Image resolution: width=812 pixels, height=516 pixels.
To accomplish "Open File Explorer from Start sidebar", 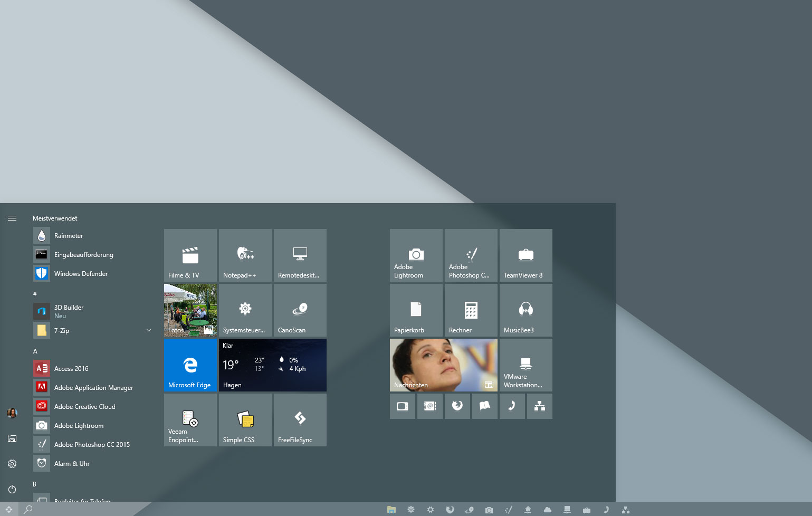I will coord(12,438).
